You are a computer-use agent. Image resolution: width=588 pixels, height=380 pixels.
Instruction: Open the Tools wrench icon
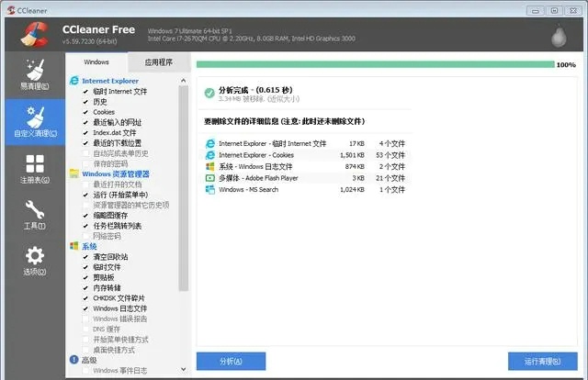coord(35,210)
